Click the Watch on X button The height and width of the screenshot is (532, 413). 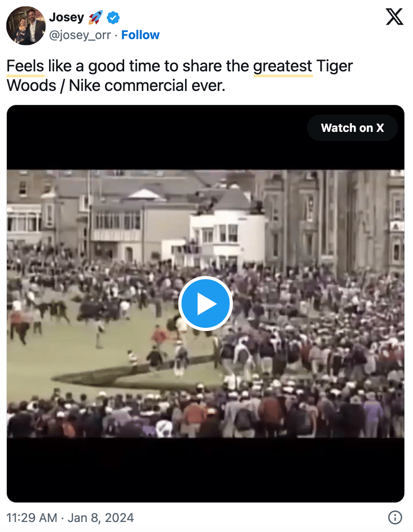tap(352, 128)
